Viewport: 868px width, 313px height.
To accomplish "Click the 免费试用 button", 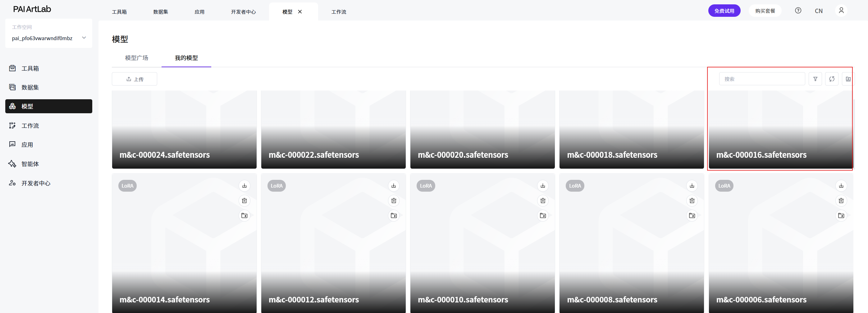I will click(724, 11).
